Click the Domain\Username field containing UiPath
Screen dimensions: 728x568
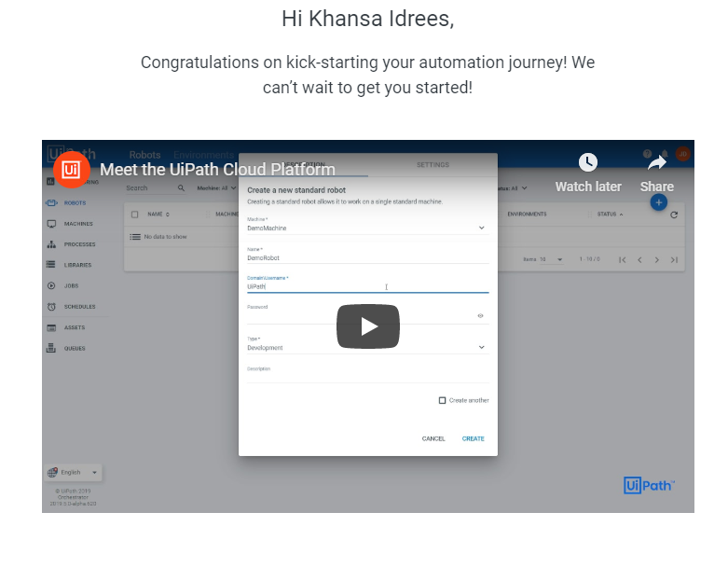(367, 287)
